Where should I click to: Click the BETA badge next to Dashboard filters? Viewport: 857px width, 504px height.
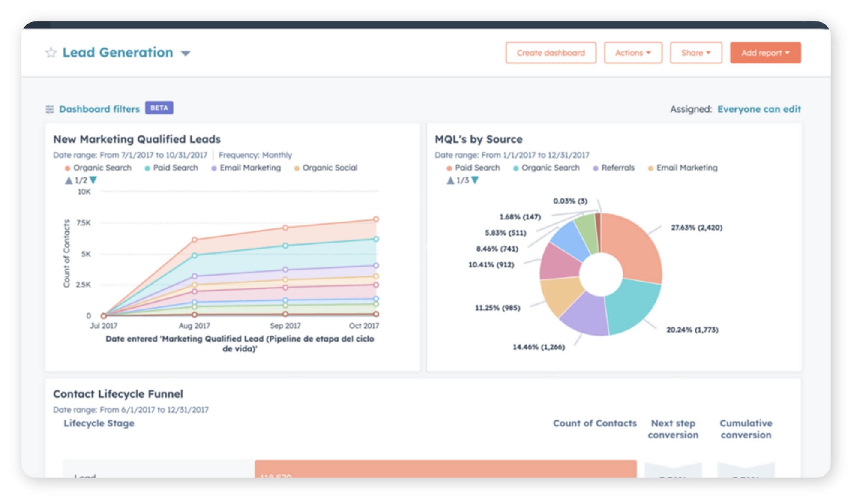coord(159,108)
